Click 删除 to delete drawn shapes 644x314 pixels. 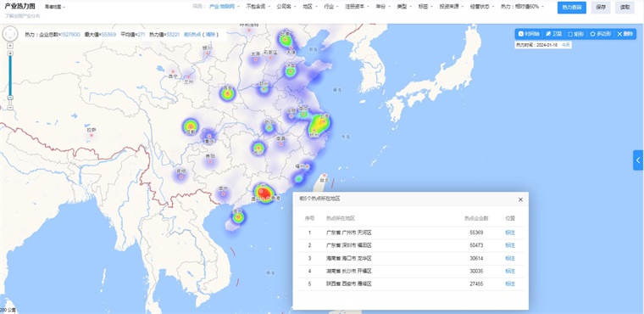625,34
